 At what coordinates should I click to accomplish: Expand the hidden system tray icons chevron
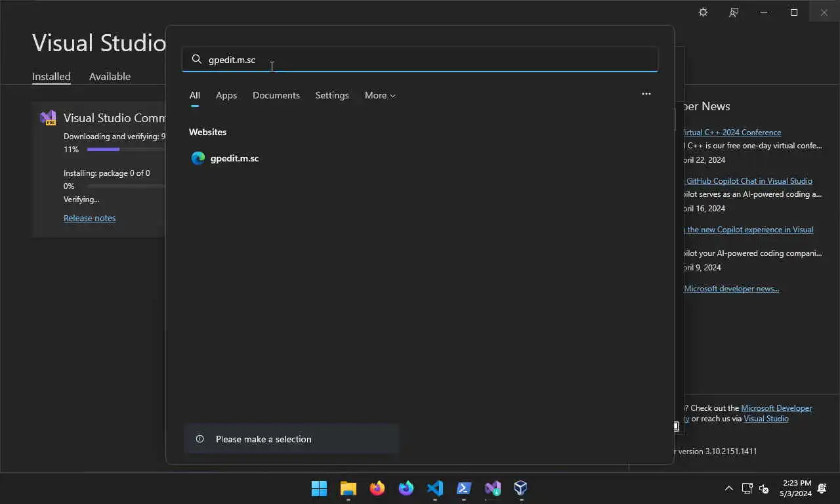(x=728, y=488)
